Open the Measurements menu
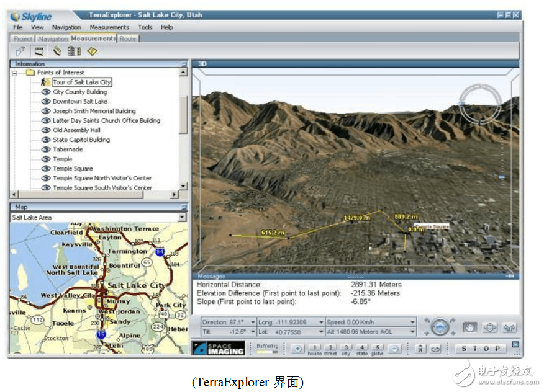The width and height of the screenshot is (544, 392). [109, 27]
